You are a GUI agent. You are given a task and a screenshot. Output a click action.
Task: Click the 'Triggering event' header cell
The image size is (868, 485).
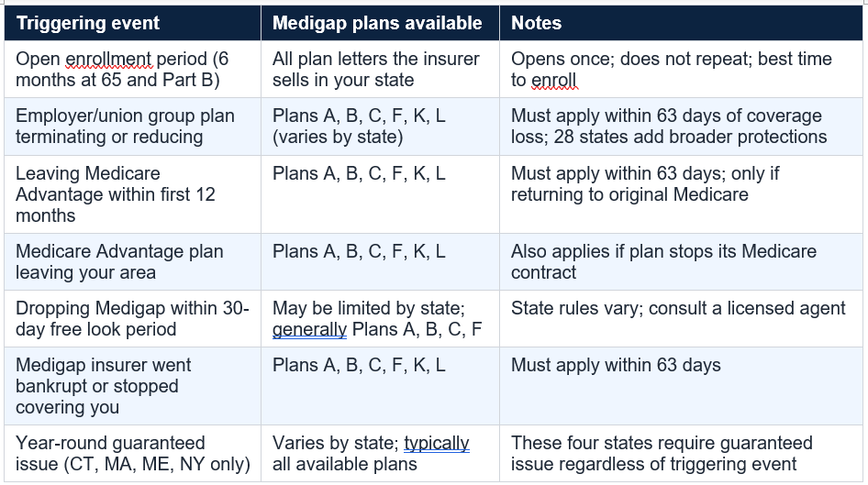(132, 23)
